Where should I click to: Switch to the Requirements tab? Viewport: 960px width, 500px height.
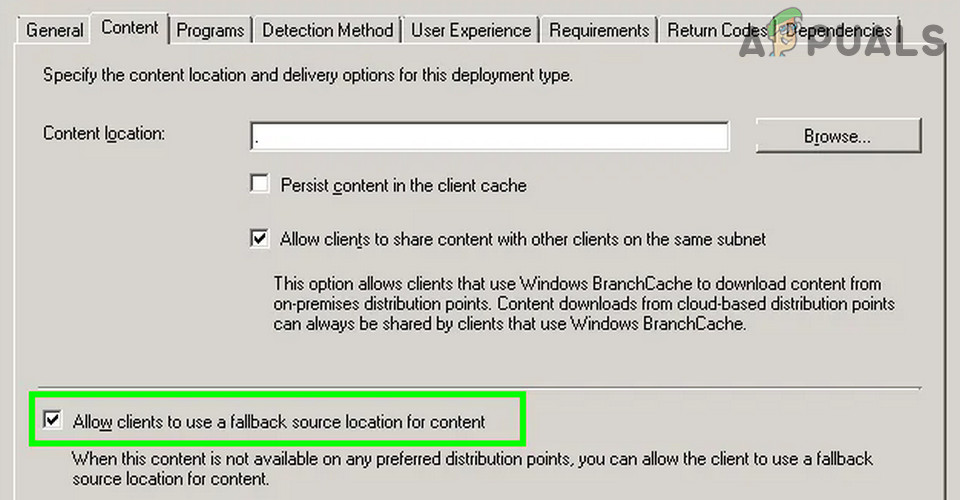pos(599,30)
